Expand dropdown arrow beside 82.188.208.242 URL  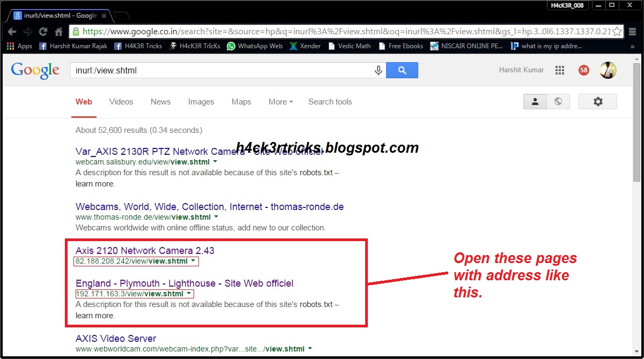click(193, 261)
